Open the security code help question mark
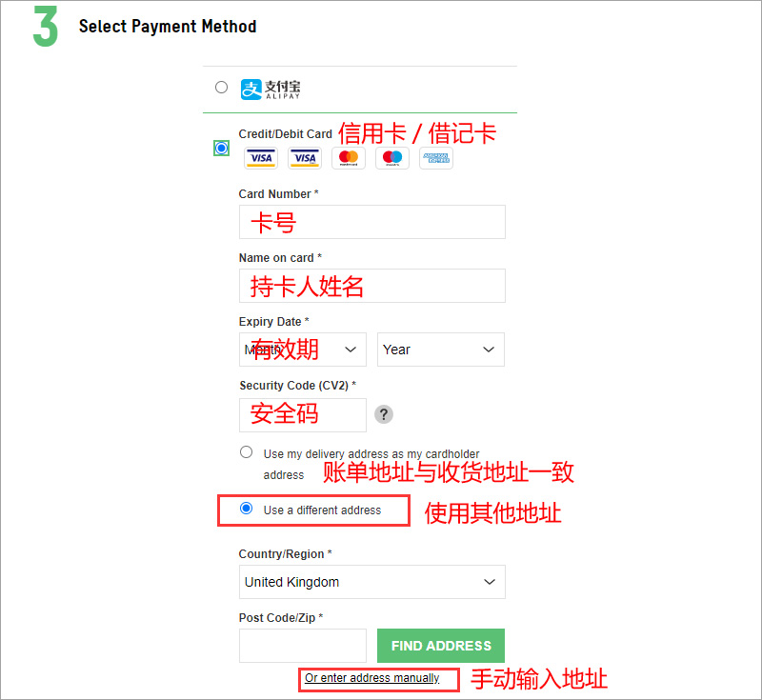Screen dimensions: 762x700 [384, 415]
